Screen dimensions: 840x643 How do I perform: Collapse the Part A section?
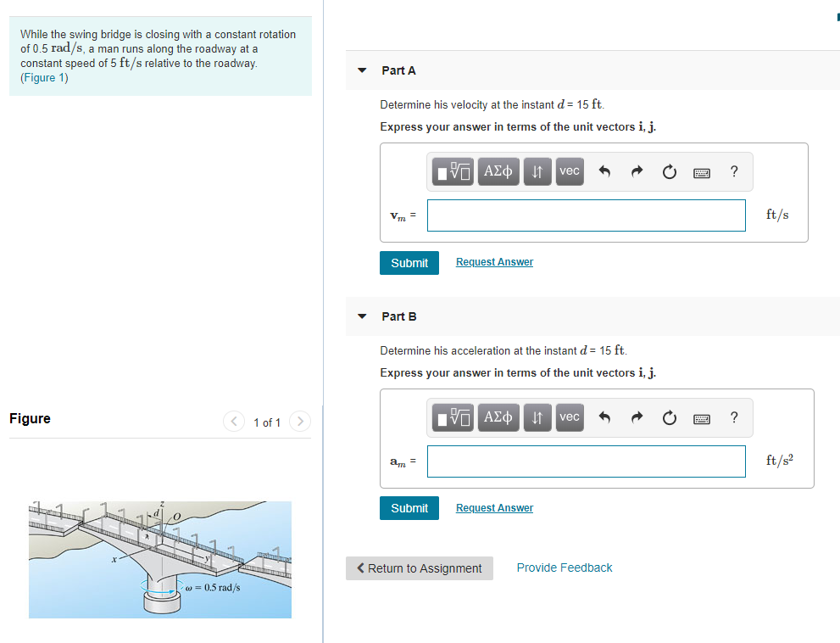point(360,70)
